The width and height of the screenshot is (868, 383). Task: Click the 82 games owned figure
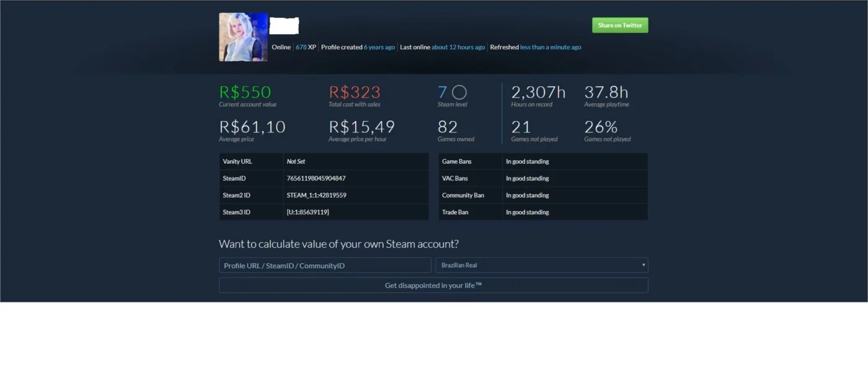pyautogui.click(x=448, y=127)
